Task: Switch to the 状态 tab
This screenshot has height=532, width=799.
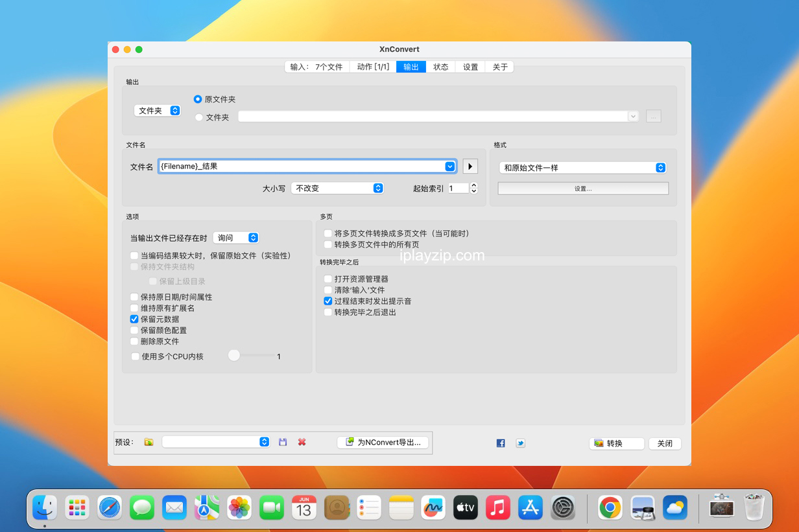Action: click(441, 67)
